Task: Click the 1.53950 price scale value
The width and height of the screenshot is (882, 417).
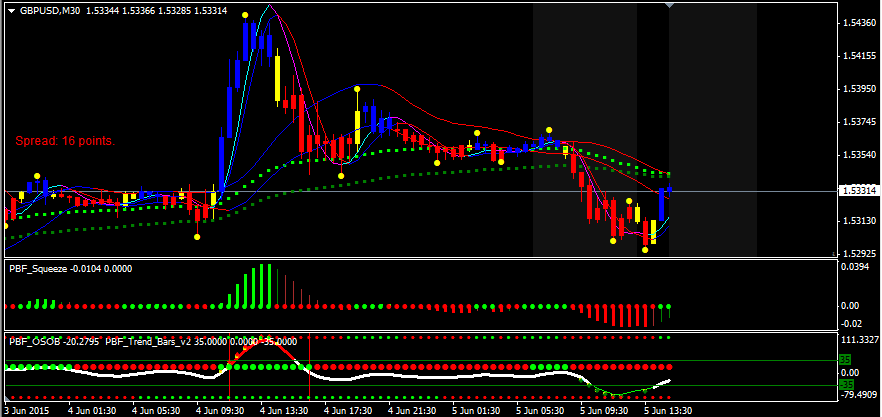Action: point(858,89)
